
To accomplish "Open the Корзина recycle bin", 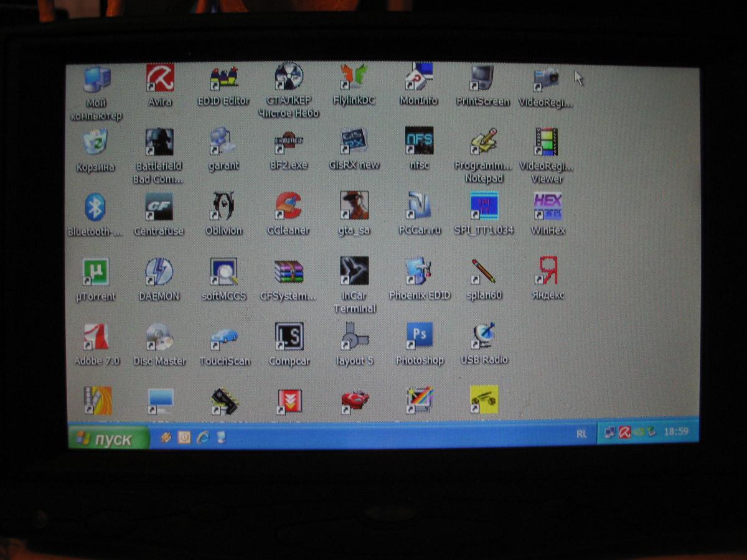I will point(95,143).
